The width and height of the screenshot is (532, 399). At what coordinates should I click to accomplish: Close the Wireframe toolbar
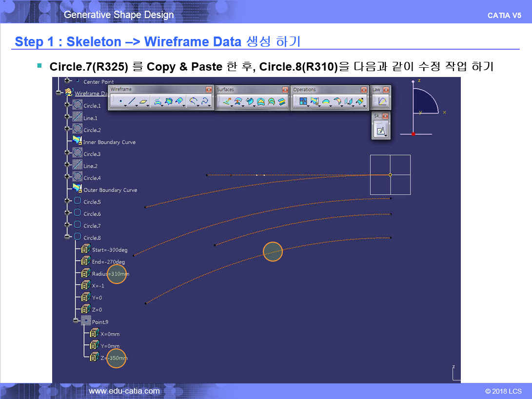(209, 90)
